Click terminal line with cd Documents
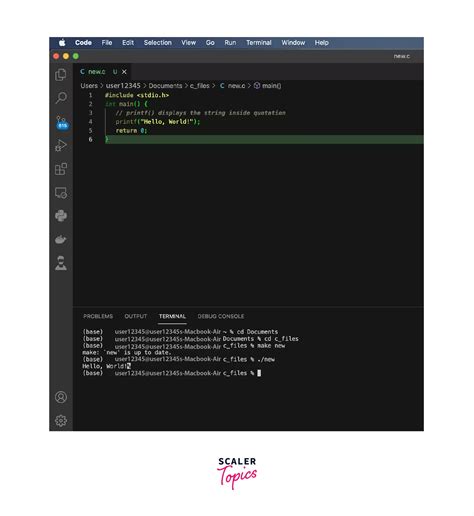Viewport: 474px width, 516px height. coord(180,332)
